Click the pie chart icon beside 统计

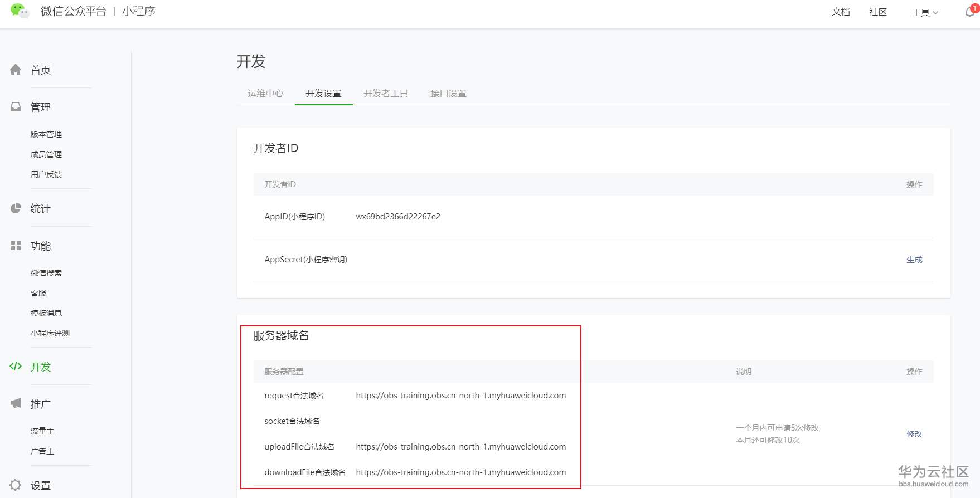[x=16, y=208]
